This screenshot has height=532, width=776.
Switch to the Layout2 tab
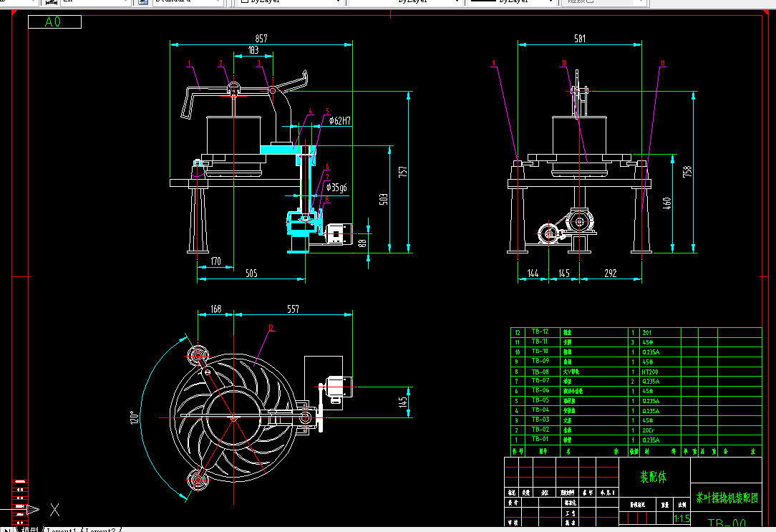(x=100, y=529)
